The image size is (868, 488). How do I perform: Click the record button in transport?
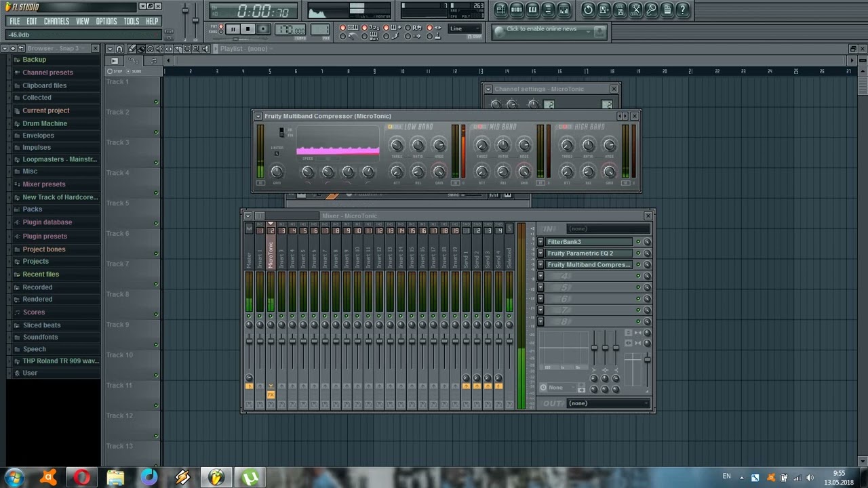point(263,29)
